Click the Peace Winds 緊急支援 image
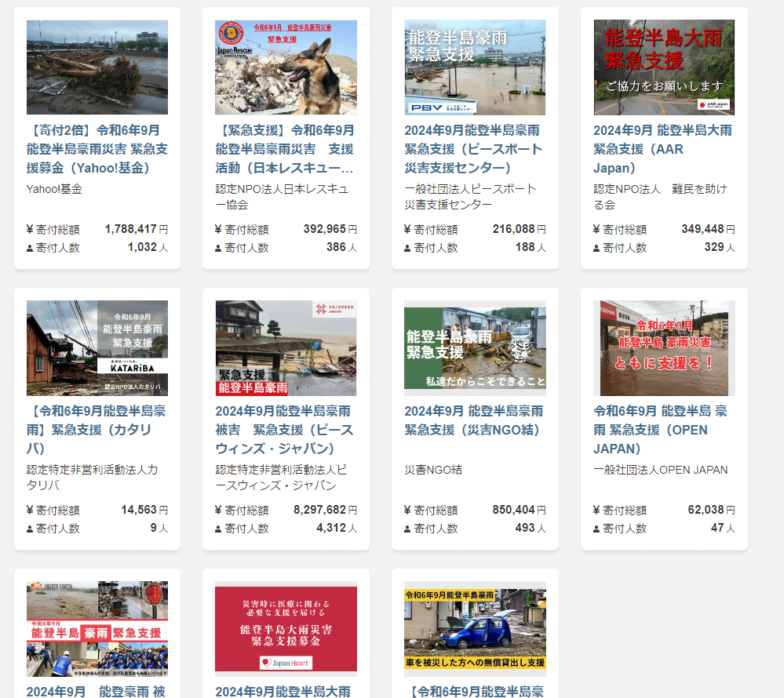 (286, 347)
